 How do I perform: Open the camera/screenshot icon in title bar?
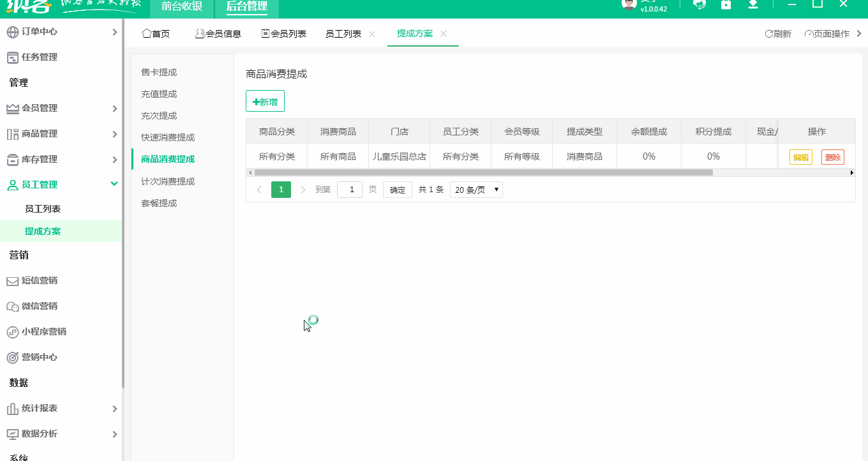pyautogui.click(x=726, y=5)
